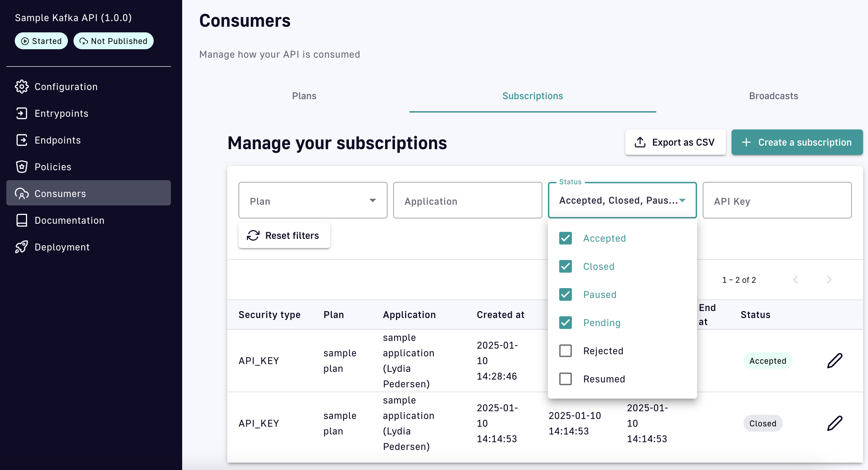Uncheck the Accepted status checkbox
The width and height of the screenshot is (868, 470).
pos(566,238)
